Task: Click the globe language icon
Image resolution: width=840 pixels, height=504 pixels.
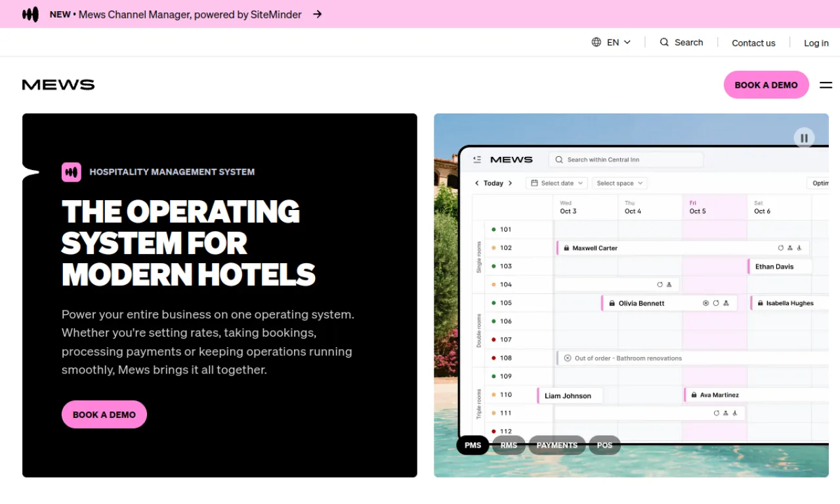Action: pyautogui.click(x=596, y=42)
